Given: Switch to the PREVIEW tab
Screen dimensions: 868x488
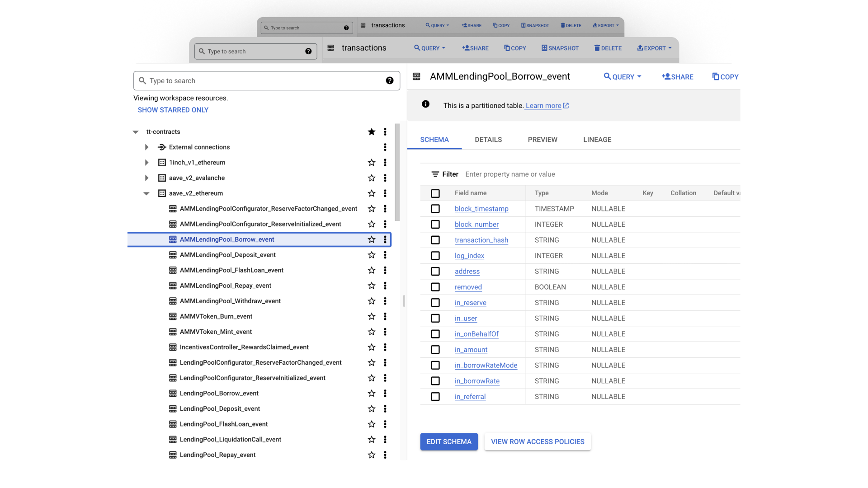Looking at the screenshot, I should click(542, 140).
